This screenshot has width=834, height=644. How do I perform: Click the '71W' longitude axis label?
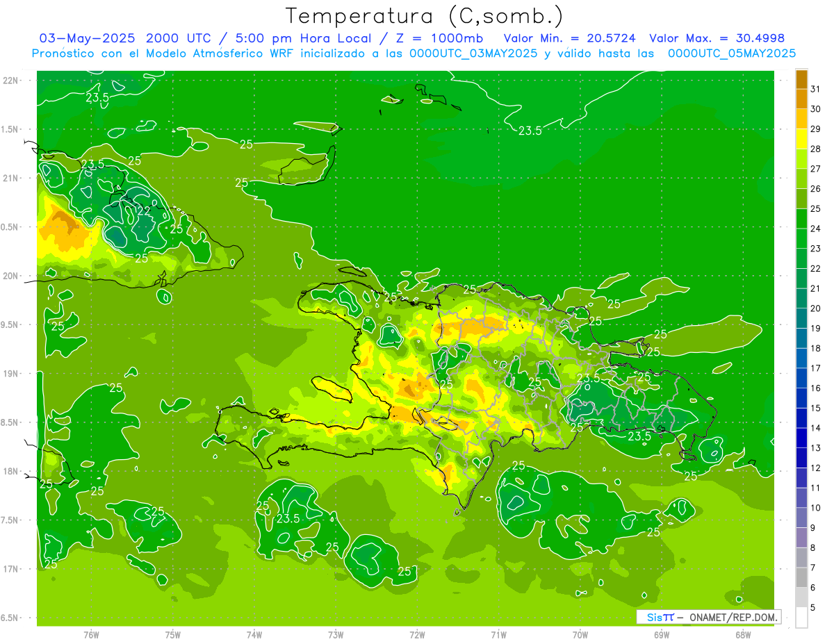click(x=498, y=634)
